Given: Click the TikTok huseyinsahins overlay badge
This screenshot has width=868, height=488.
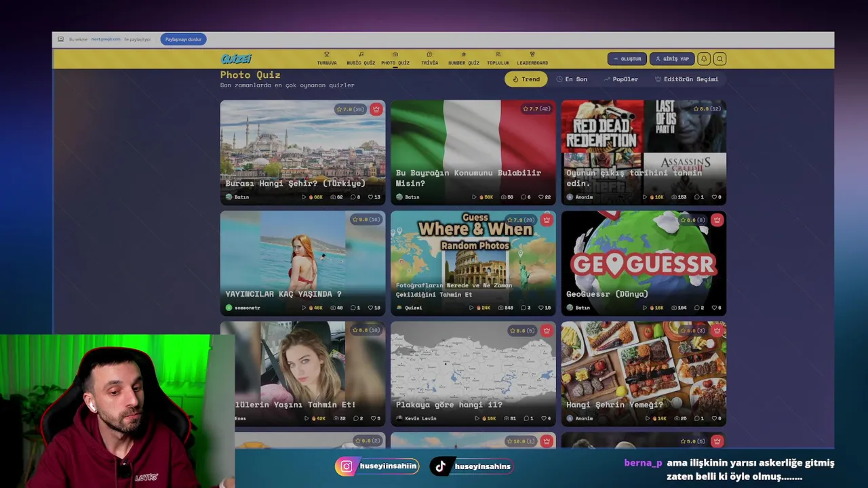Looking at the screenshot, I should coord(471,466).
